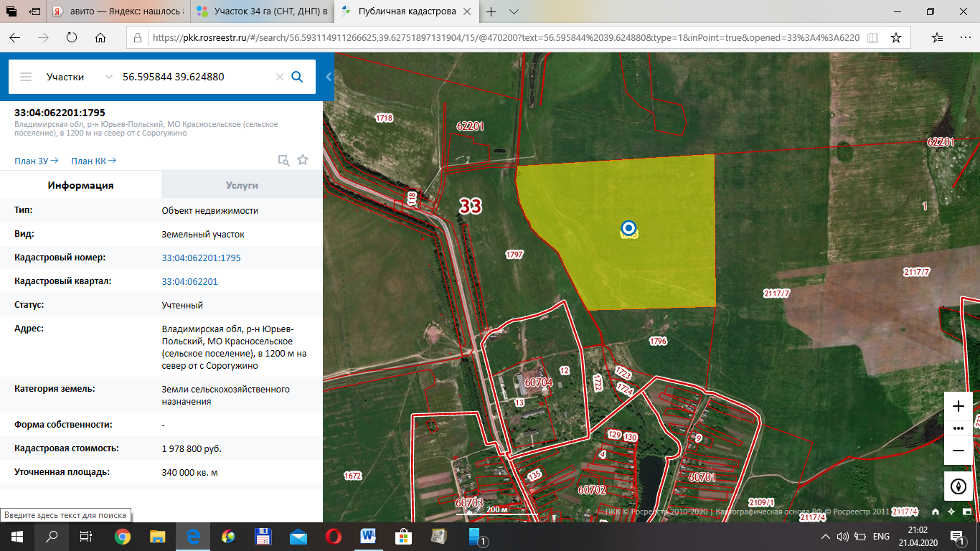Click the compass orientation button on the map
The image size is (980, 551).
click(x=958, y=485)
